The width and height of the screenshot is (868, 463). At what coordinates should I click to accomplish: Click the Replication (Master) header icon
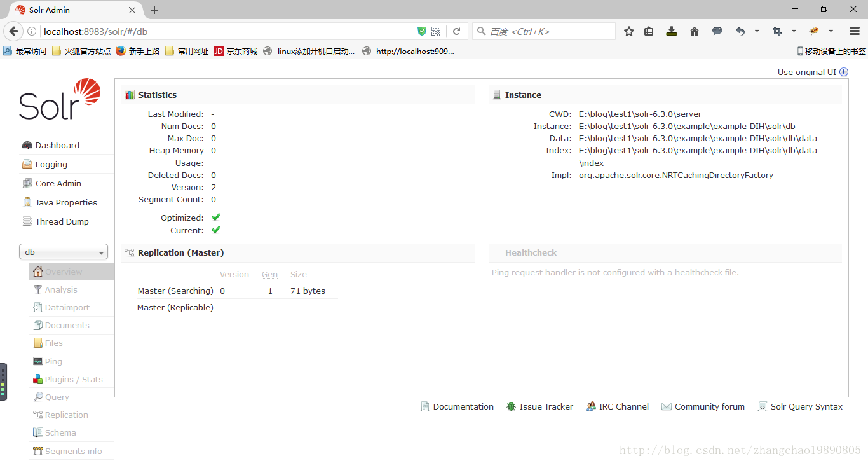point(130,252)
